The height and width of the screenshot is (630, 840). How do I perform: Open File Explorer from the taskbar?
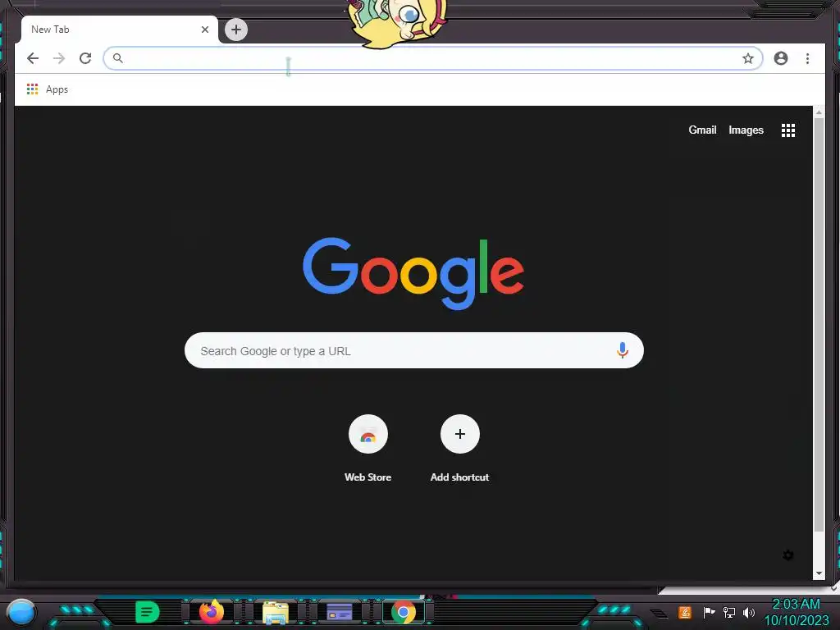point(276,612)
